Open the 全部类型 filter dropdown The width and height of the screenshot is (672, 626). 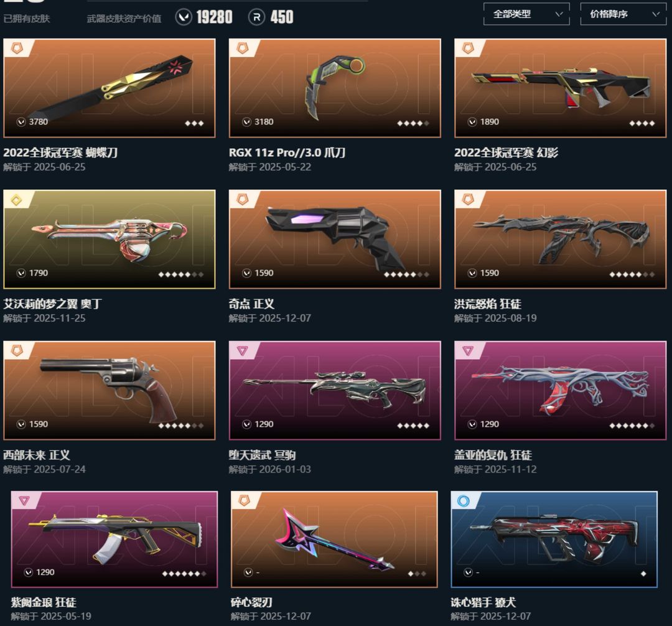(526, 14)
